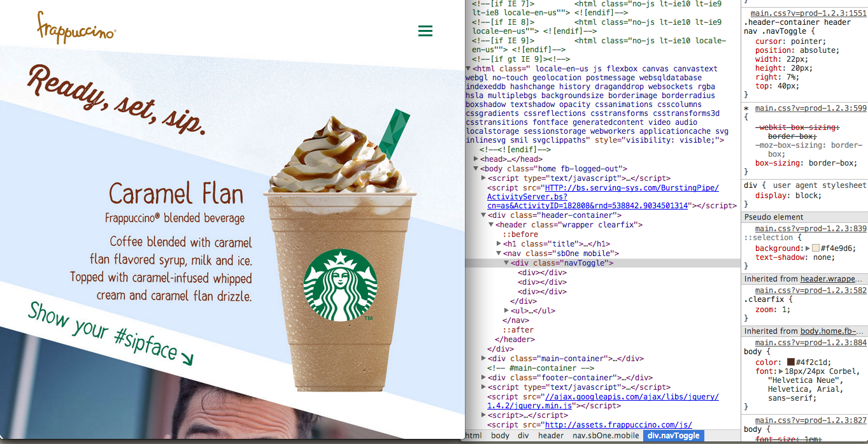Select html in the breadcrumb bar
The width and height of the screenshot is (868, 444).
tap(473, 436)
